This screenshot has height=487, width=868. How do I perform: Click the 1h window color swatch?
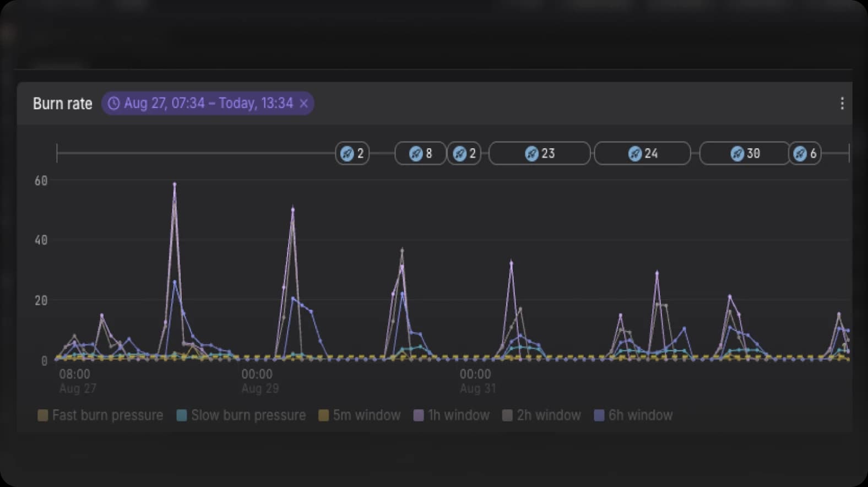click(419, 415)
